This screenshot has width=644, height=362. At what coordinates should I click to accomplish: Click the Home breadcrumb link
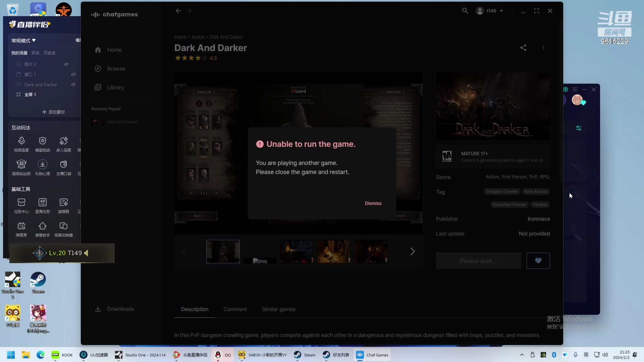[x=180, y=37]
